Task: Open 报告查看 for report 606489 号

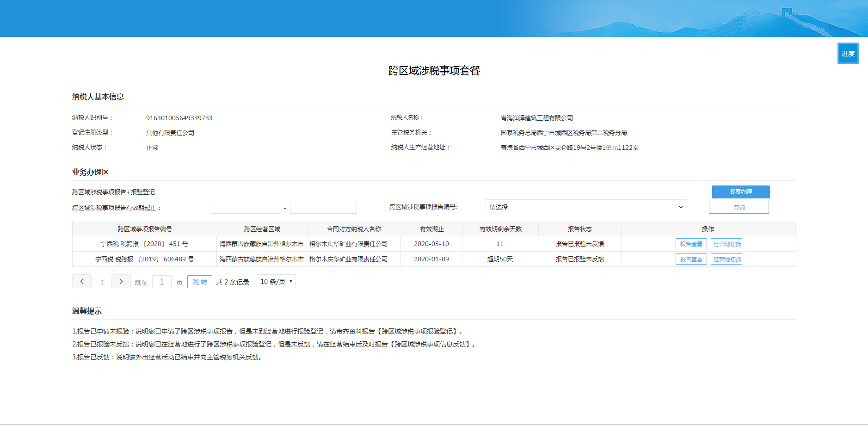Action: tap(691, 259)
